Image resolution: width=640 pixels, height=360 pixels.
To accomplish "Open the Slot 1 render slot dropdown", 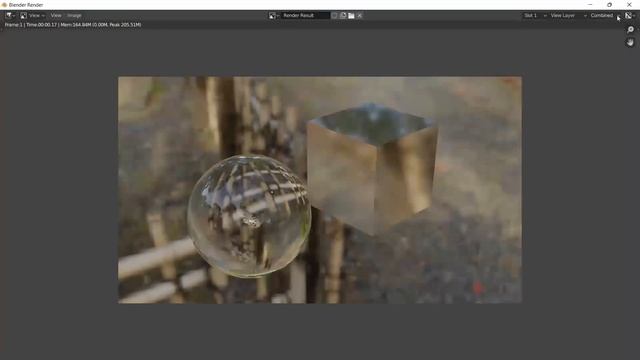I will (535, 16).
